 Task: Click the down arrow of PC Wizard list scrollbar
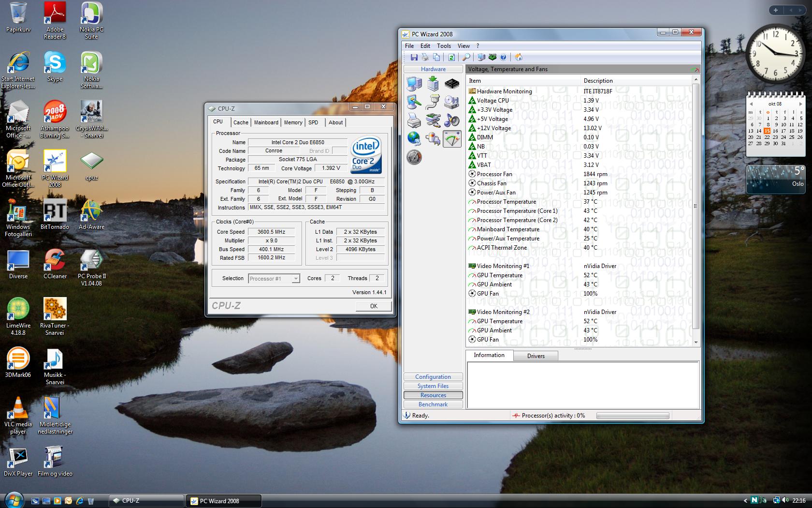pos(696,342)
